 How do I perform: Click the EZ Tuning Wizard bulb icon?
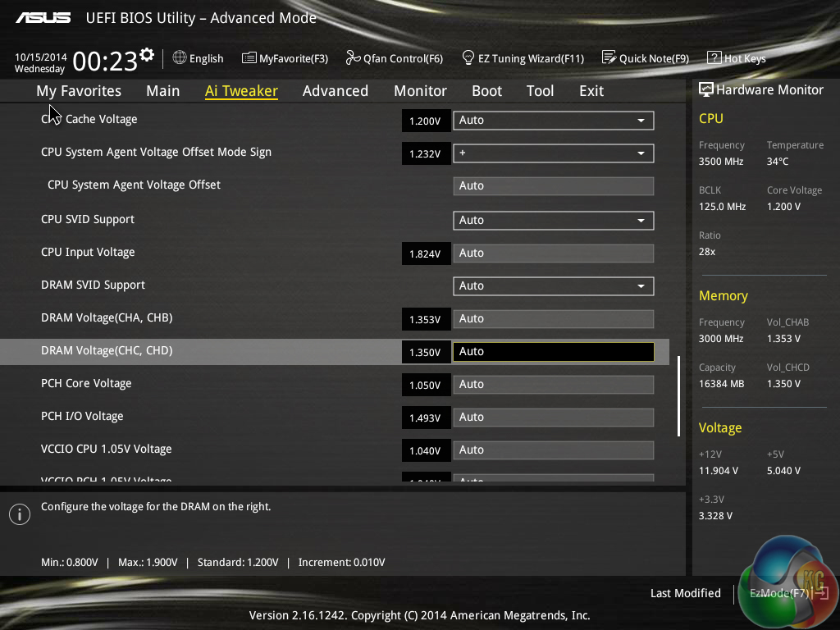pos(468,57)
